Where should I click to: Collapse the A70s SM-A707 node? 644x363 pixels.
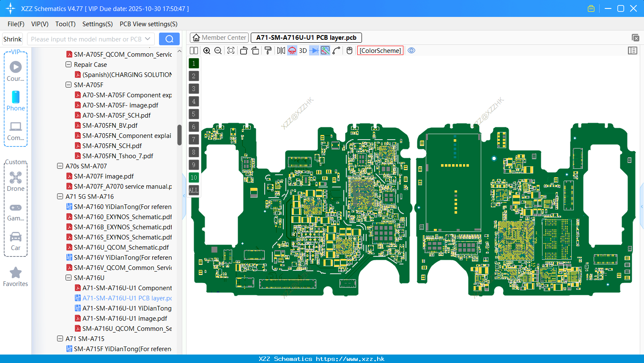[x=60, y=166]
